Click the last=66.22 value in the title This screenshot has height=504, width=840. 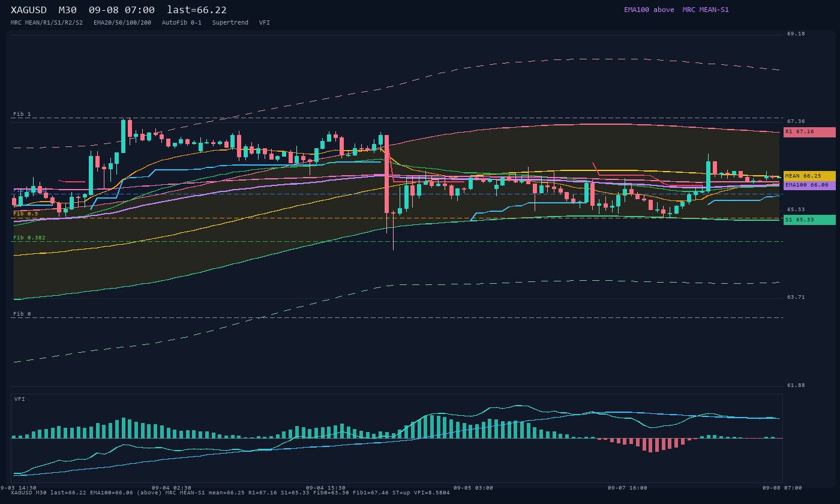click(x=197, y=10)
